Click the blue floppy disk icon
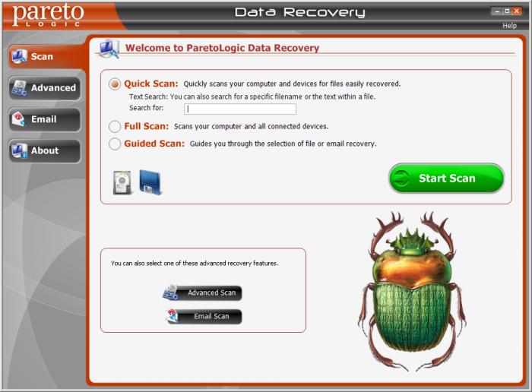The width and height of the screenshot is (532, 392). coord(150,182)
